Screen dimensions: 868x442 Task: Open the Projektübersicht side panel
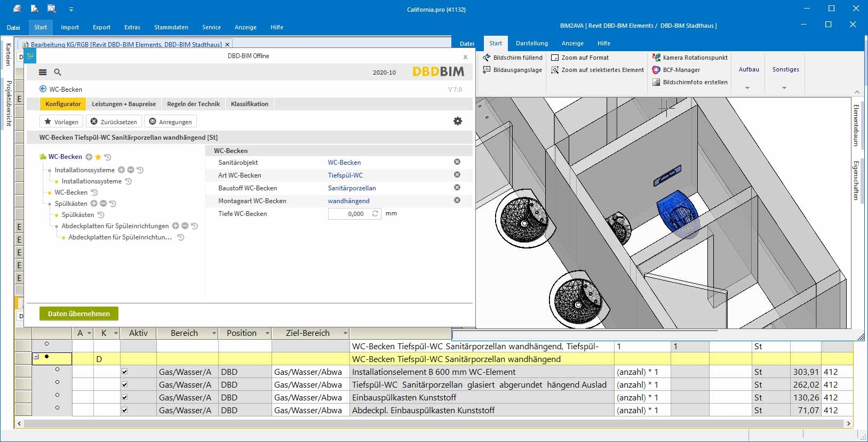(x=9, y=103)
